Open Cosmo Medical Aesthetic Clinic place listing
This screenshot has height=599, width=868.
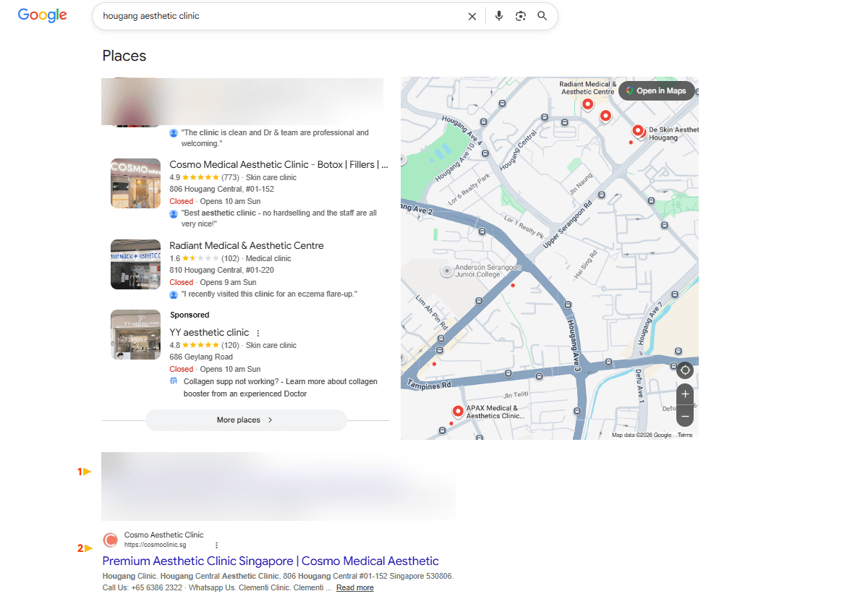tap(278, 165)
